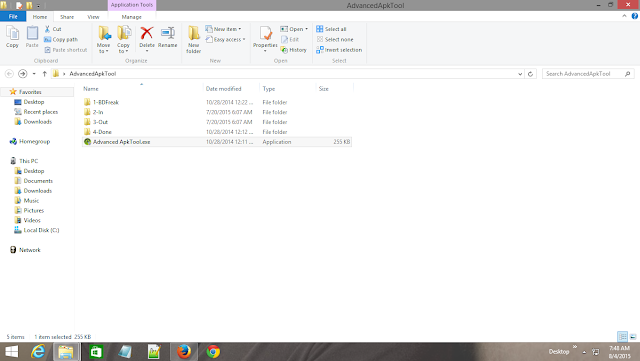This screenshot has width=640, height=361.
Task: Open the Manage tab
Action: click(131, 17)
